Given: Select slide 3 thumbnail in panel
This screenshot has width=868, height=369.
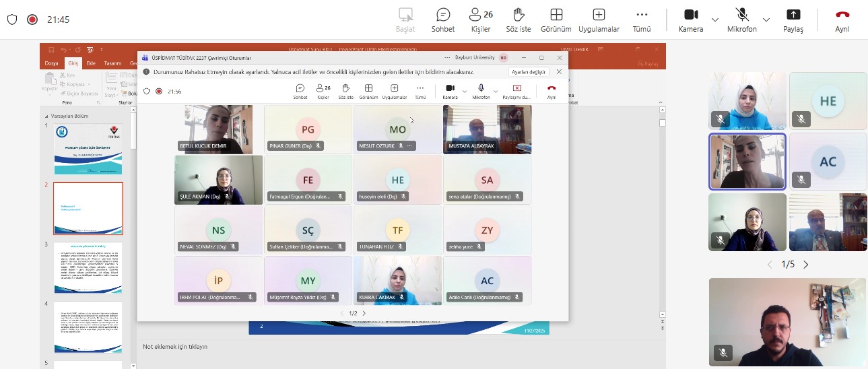Looking at the screenshot, I should coord(88,267).
